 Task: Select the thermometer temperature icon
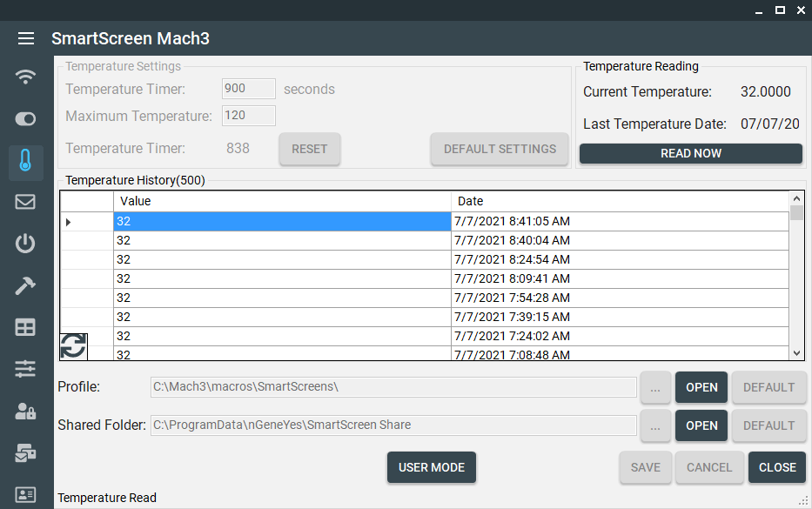point(26,161)
